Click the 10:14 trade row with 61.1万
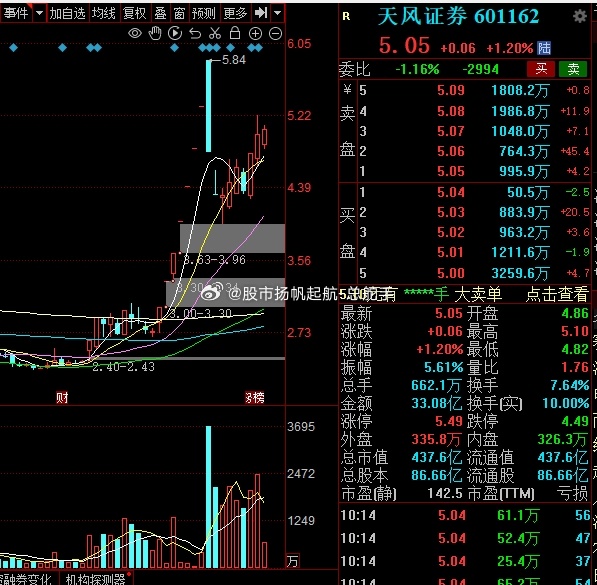597x585 pixels. pos(465,516)
